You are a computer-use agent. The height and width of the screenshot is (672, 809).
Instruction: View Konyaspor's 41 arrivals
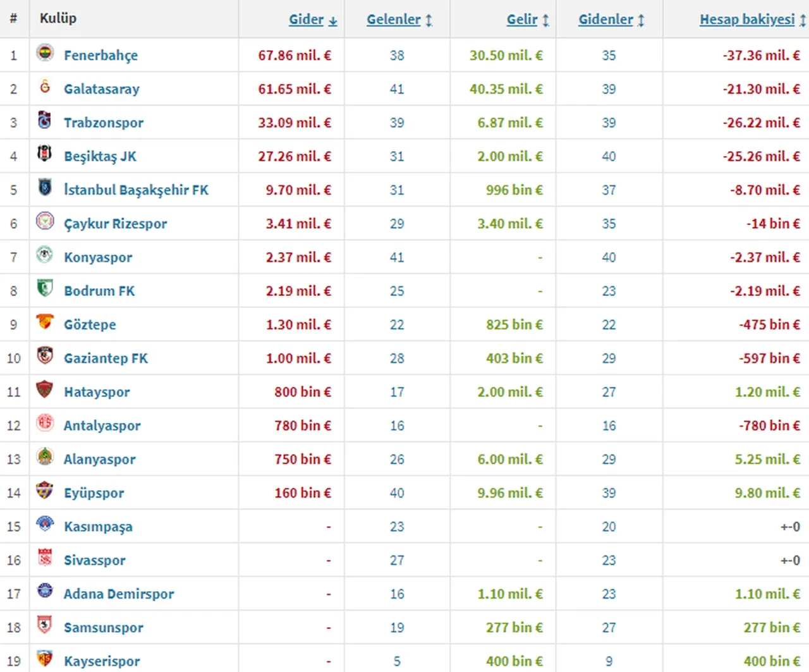397,257
